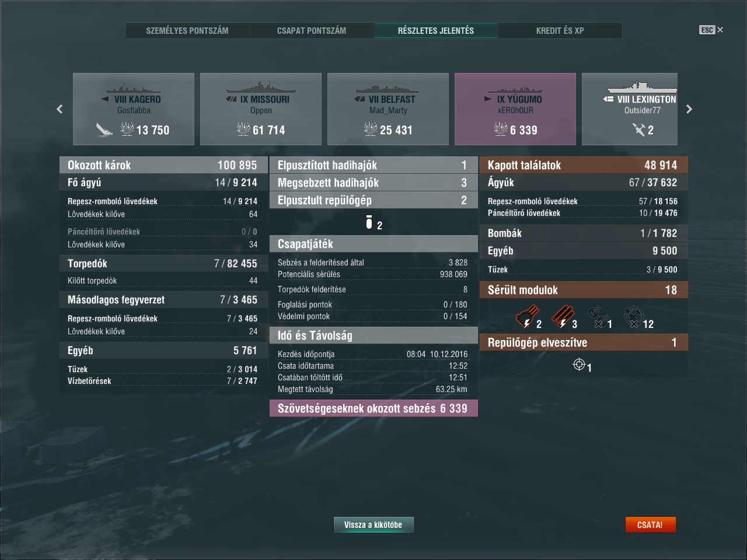
Task: Click the destroyer class icon on Kagero card
Action: click(105, 99)
